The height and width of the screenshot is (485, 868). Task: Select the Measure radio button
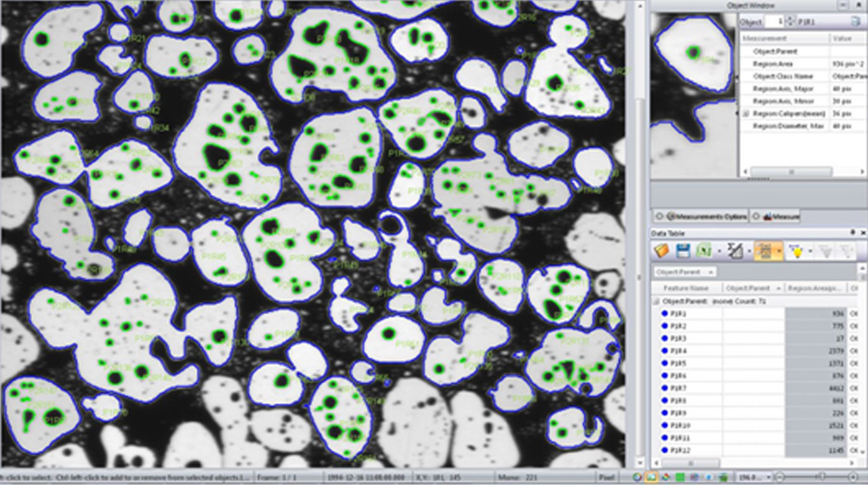point(756,216)
